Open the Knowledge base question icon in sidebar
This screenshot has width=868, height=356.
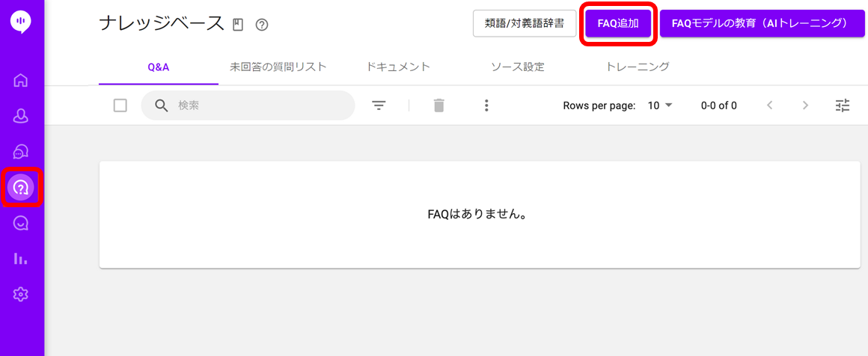click(21, 188)
